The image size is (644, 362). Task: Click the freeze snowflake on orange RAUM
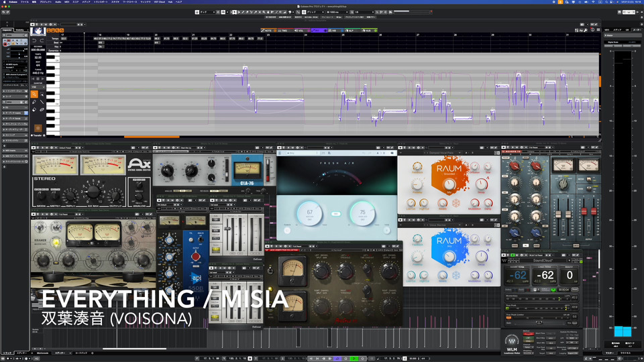click(x=456, y=203)
